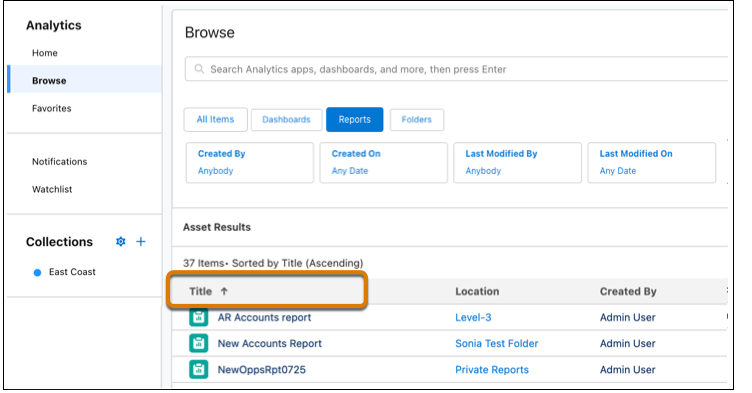Open the Last Modified By filter
This screenshot has width=752, height=393.
(x=517, y=162)
